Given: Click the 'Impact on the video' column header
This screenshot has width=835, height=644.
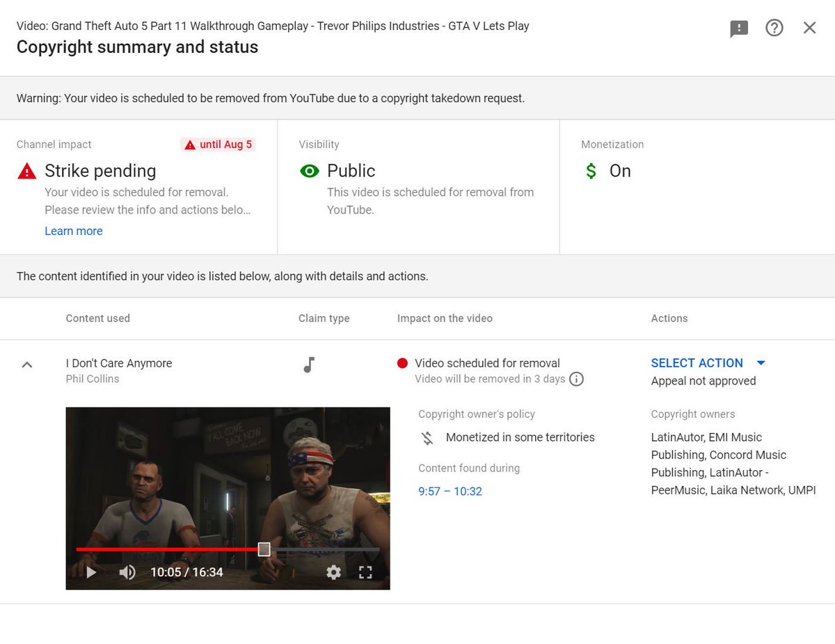Looking at the screenshot, I should 445,319.
